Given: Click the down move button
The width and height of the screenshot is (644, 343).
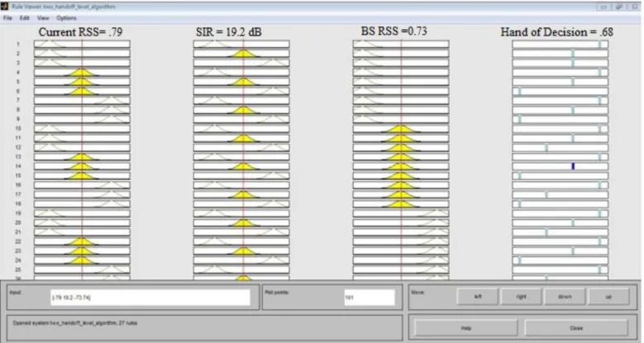Looking at the screenshot, I should click(565, 296).
